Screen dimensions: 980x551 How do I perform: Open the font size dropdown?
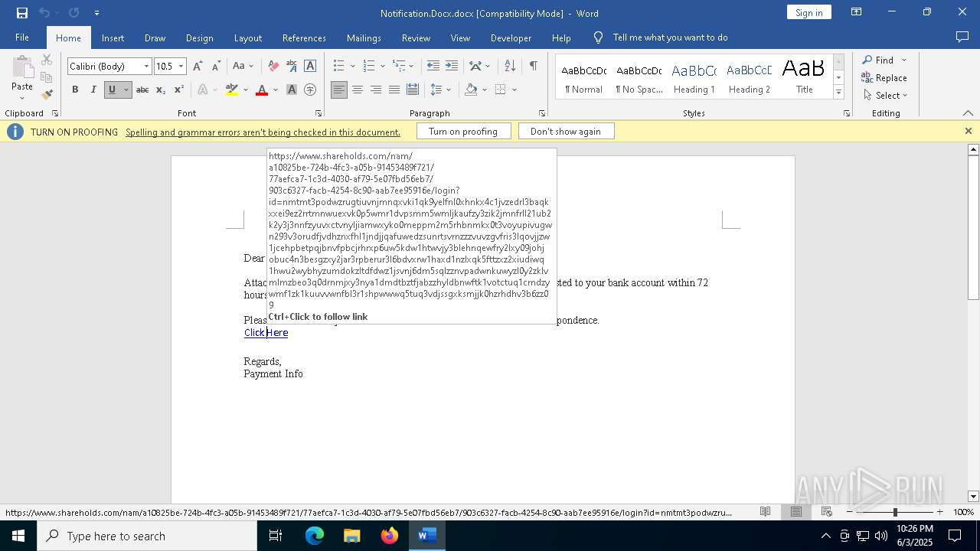tap(181, 67)
